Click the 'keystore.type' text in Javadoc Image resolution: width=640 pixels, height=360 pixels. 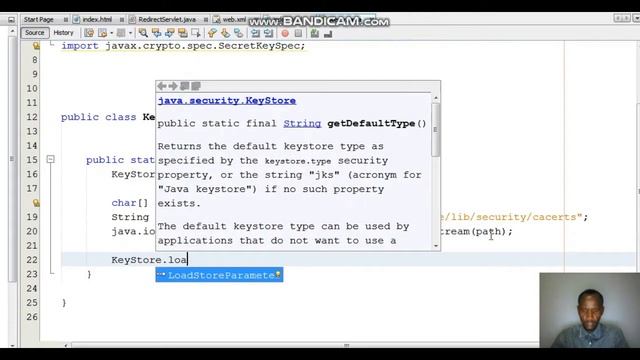coord(298,161)
